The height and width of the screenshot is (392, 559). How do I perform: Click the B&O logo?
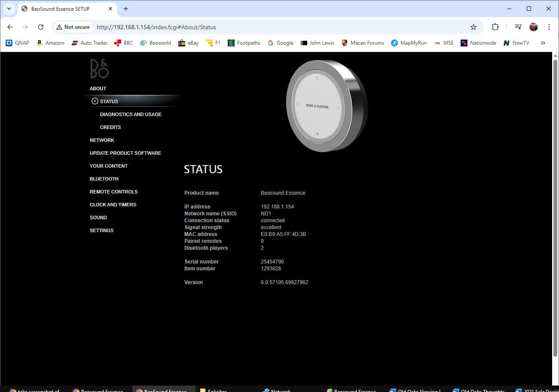click(99, 69)
